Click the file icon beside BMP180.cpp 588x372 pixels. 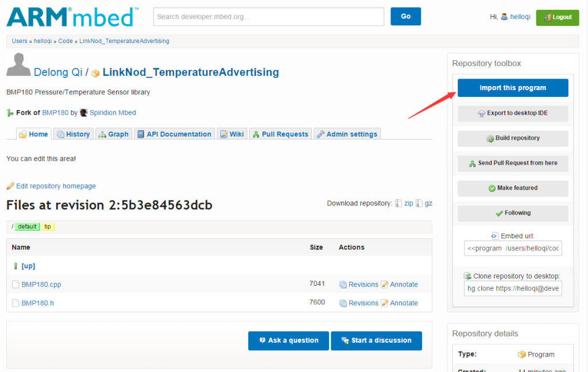16,284
